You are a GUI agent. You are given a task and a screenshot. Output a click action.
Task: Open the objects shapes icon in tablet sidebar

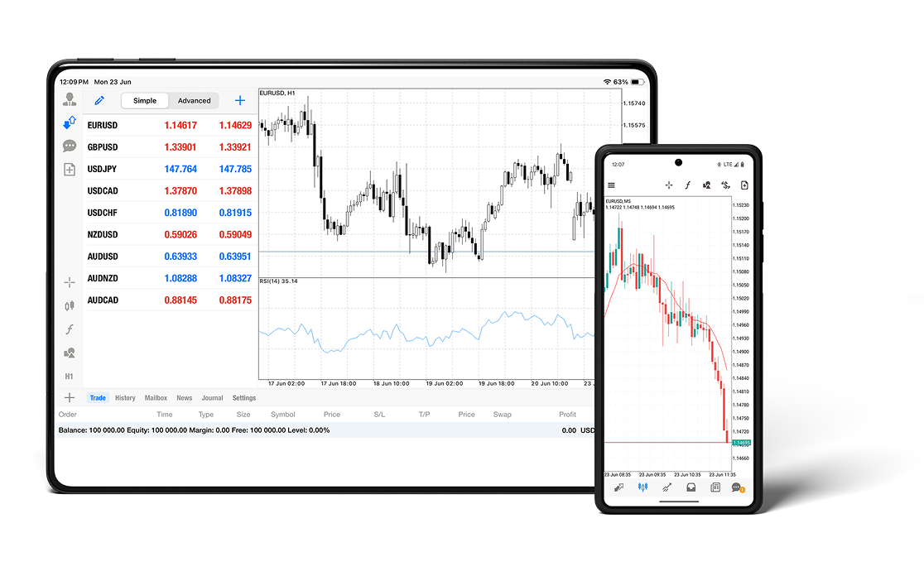point(70,353)
